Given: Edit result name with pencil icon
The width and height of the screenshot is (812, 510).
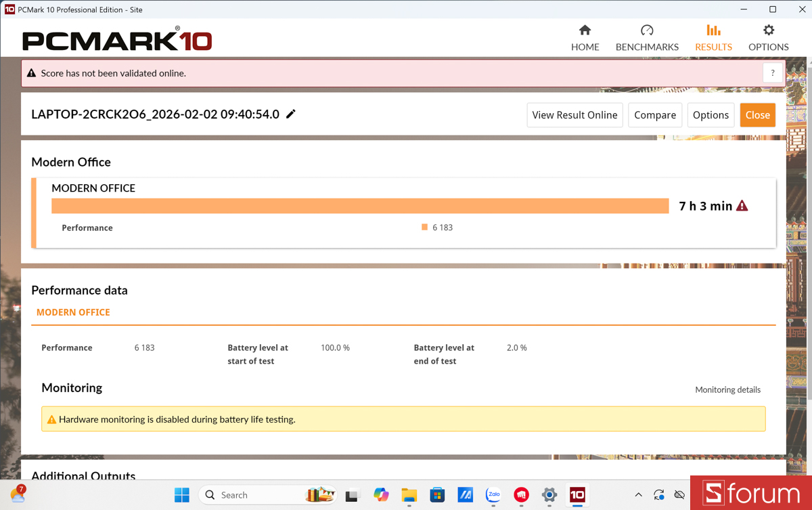Looking at the screenshot, I should (x=291, y=114).
